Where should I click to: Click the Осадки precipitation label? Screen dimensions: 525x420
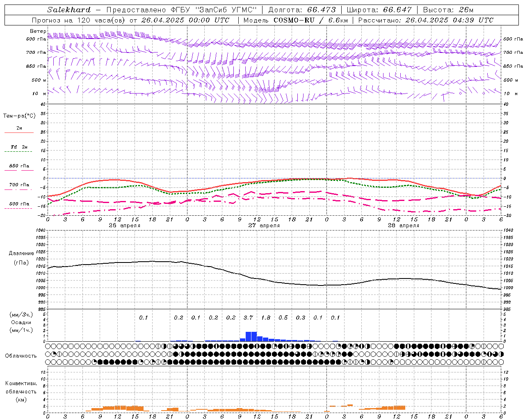coord(21,323)
